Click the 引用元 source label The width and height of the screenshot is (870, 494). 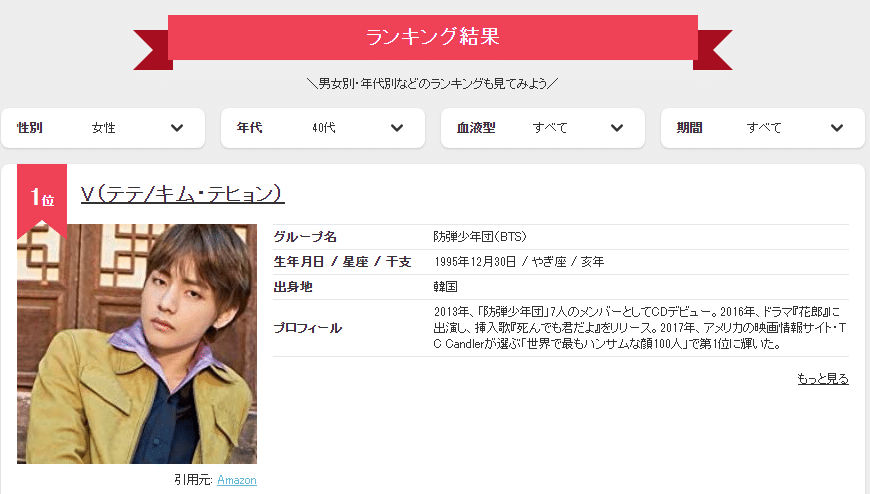(193, 480)
